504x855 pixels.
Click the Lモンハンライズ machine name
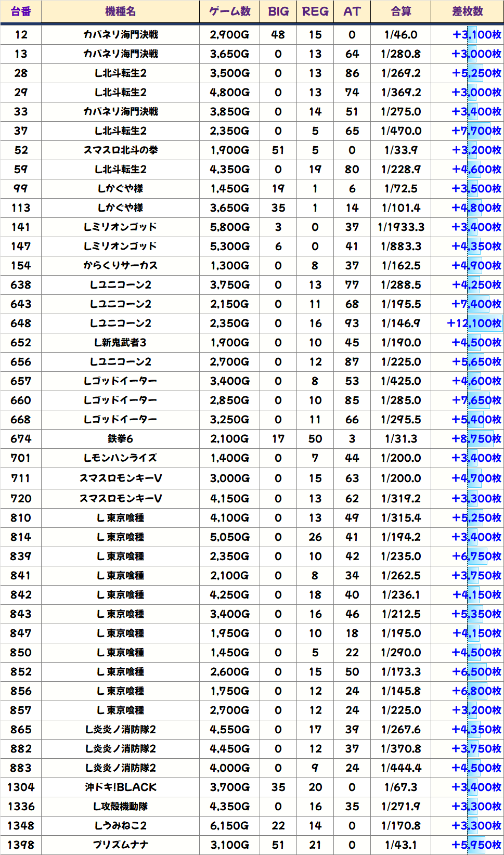click(x=120, y=458)
